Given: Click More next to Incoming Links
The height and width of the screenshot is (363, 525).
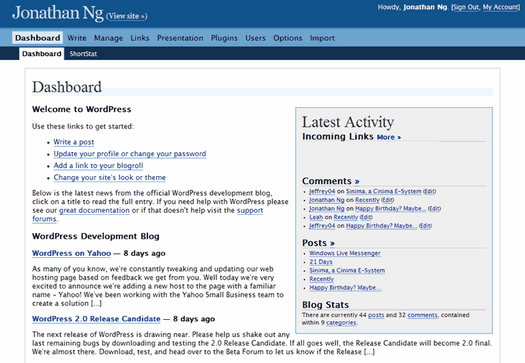Looking at the screenshot, I should click(x=389, y=137).
